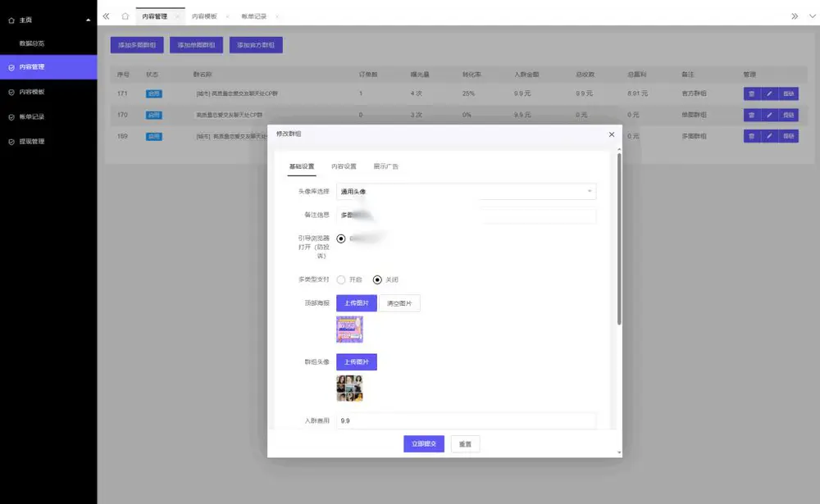Click the 备注信息 input field
This screenshot has height=504, width=820.
(x=466, y=215)
